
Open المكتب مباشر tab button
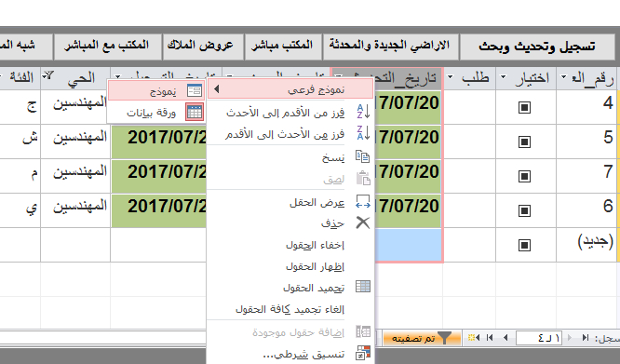[283, 47]
